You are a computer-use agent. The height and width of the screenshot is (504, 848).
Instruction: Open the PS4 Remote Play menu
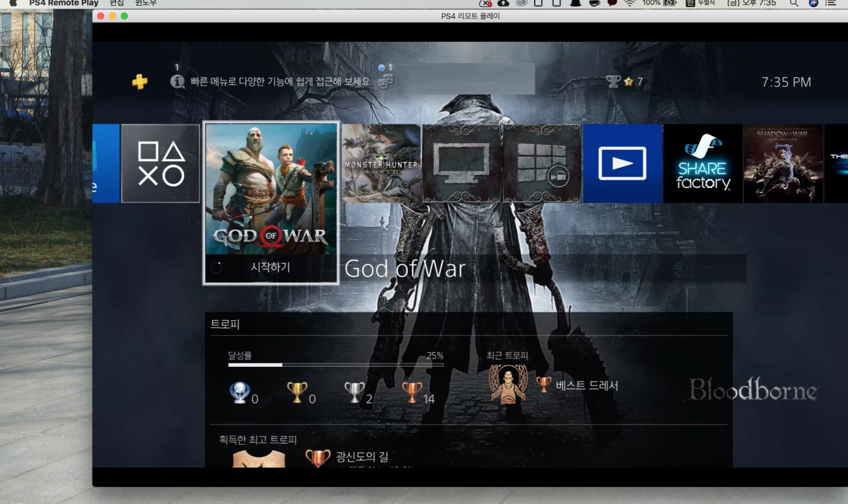64,4
